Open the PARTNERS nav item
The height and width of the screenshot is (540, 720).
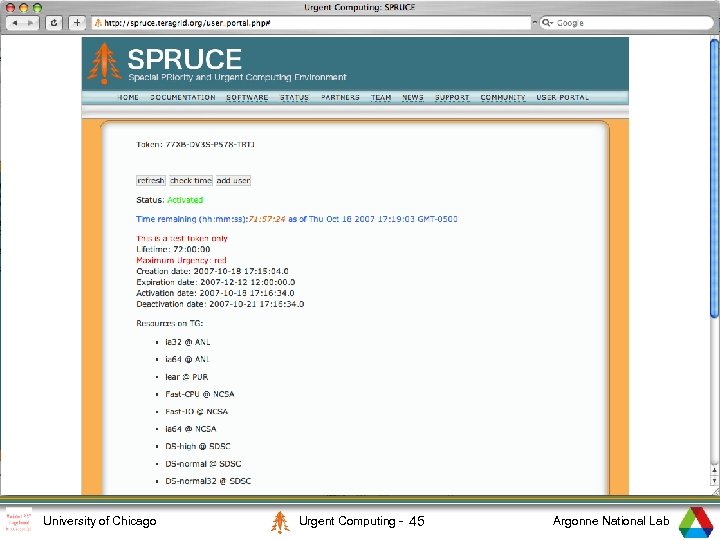pyautogui.click(x=340, y=97)
